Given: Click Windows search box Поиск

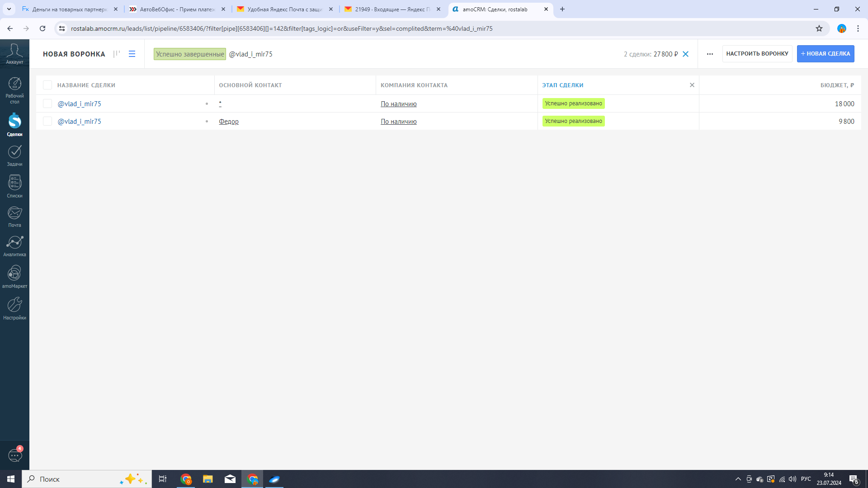Looking at the screenshot, I should coord(87,479).
